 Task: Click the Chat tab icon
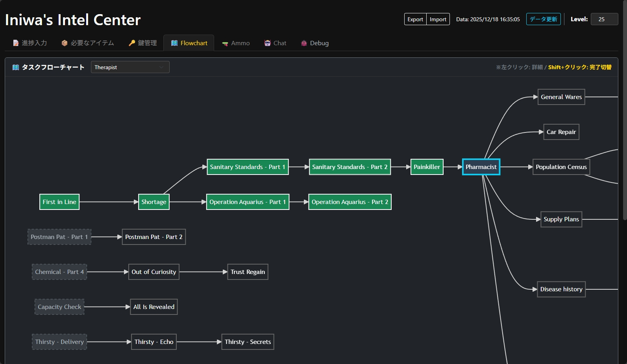click(268, 43)
